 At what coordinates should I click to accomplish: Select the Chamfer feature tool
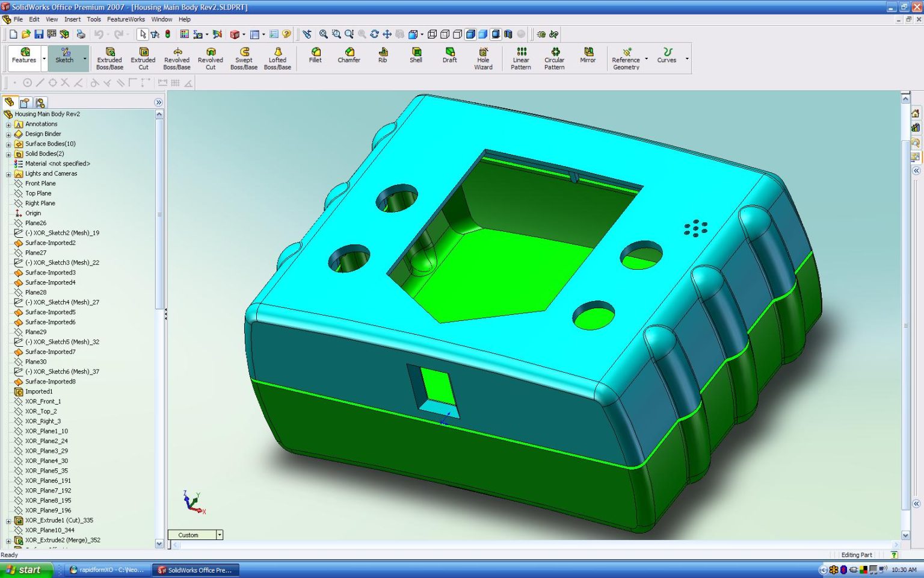[x=349, y=55]
